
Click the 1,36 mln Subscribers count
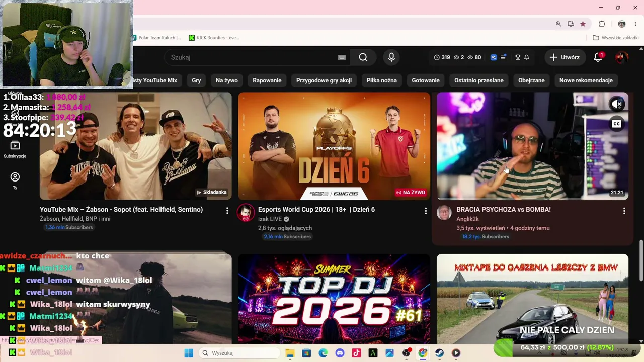(69, 227)
